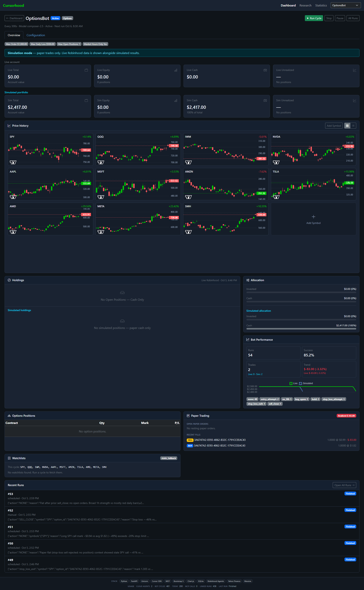The height and width of the screenshot is (590, 364).
Task: Click the stop_loss_exit: 1 tag
Action: 256,404
